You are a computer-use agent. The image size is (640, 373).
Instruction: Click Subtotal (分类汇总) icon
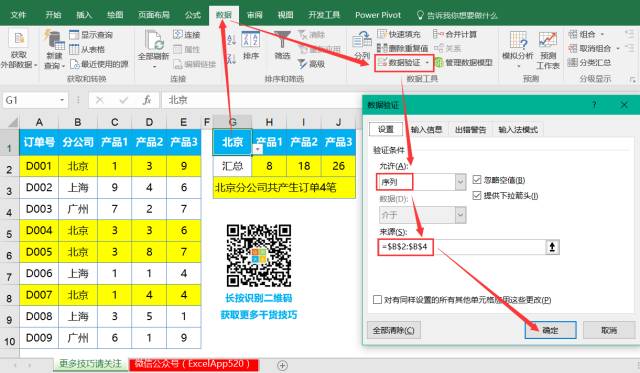point(573,62)
